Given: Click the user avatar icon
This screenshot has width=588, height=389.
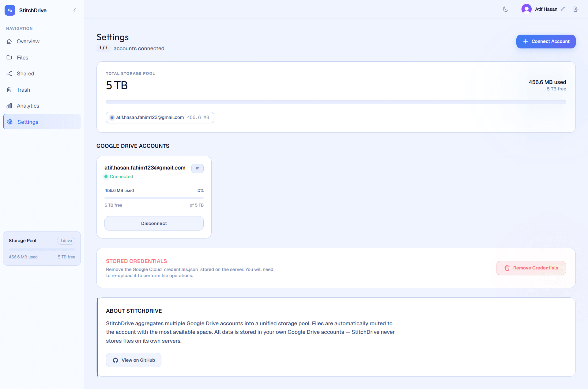Looking at the screenshot, I should click(526, 9).
